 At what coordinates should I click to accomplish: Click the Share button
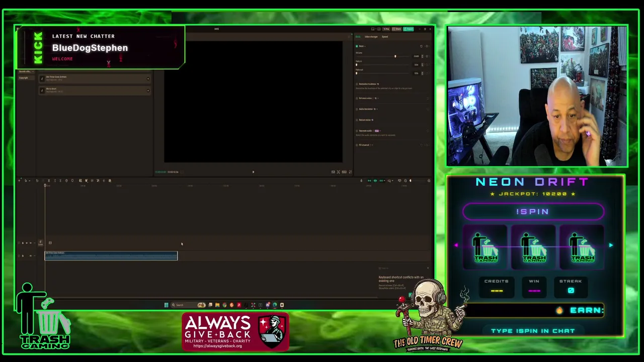396,29
